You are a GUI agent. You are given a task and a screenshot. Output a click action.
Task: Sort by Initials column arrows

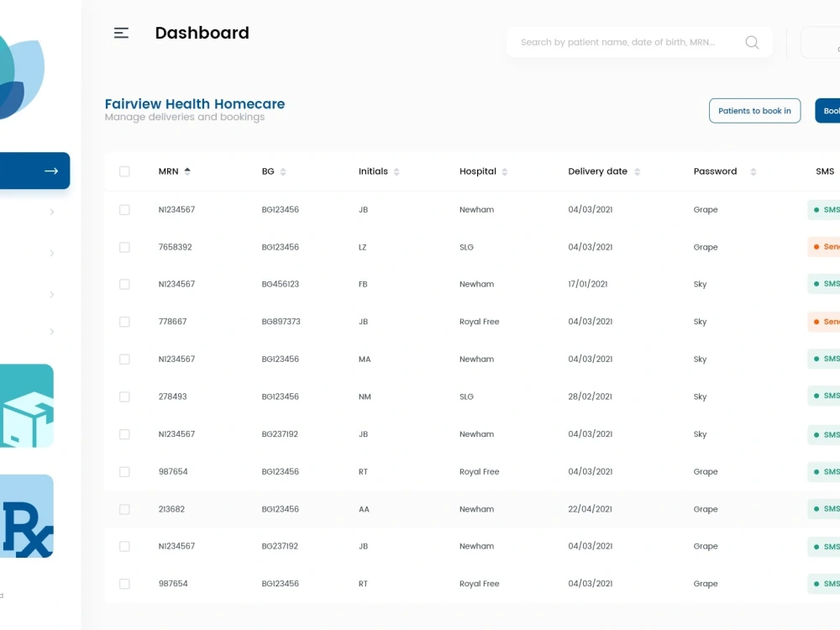coord(396,171)
